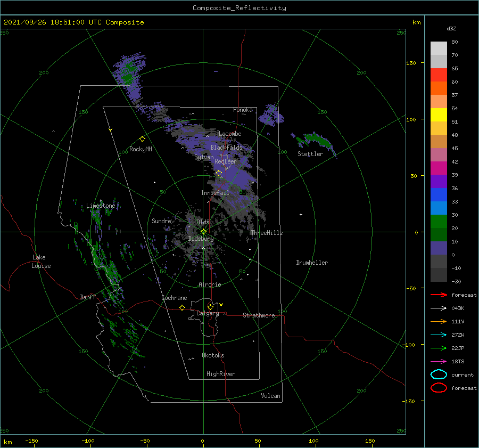
Task: Click the red forecast arrow in legend
Action: coord(439,295)
